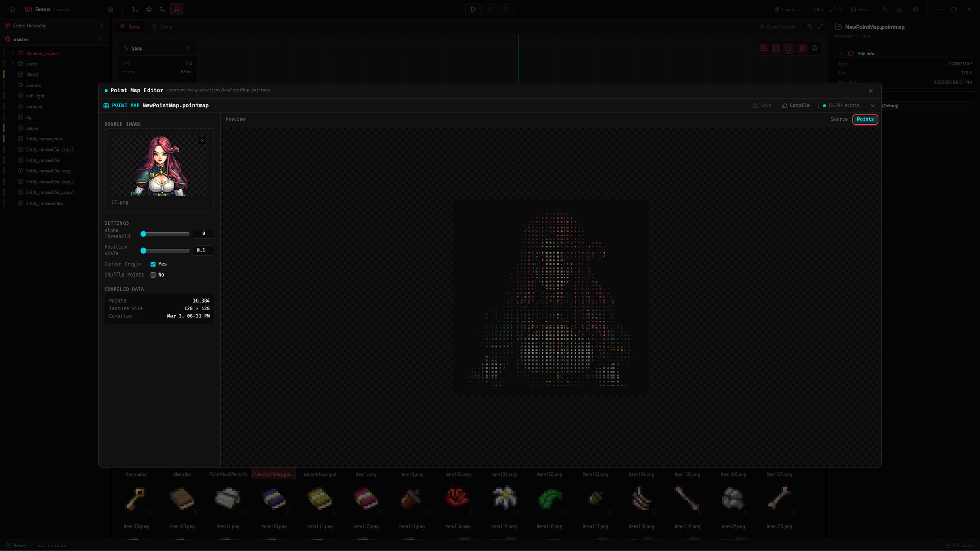Select the active red gizmo tool in toolbar

(x=177, y=9)
